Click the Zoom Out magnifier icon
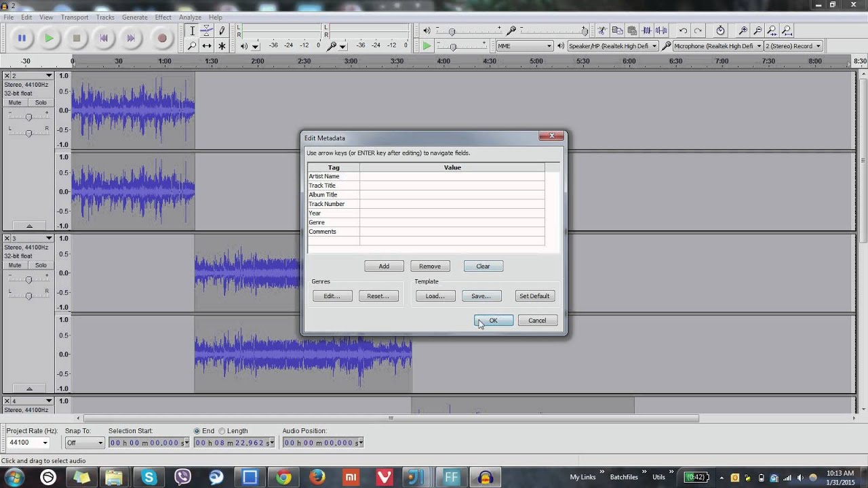Image resolution: width=868 pixels, height=488 pixels. pos(757,30)
